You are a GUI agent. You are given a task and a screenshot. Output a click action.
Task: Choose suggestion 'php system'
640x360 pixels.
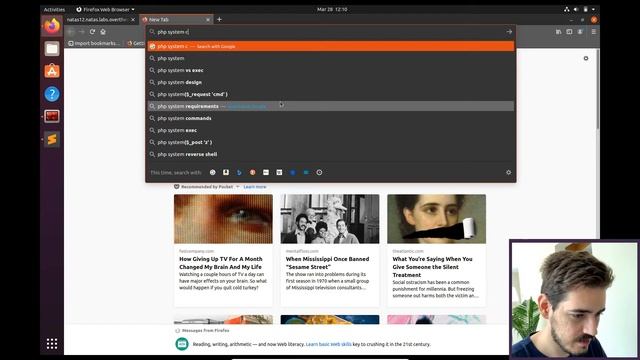point(331,58)
